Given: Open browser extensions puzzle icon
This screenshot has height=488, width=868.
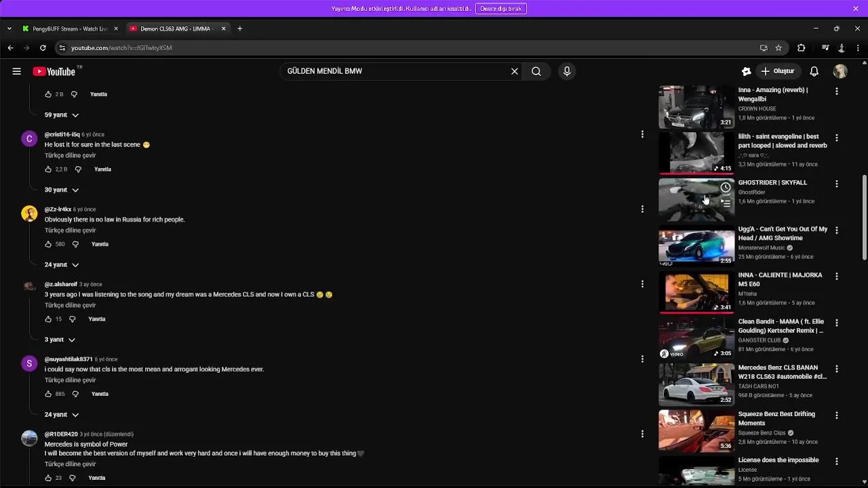Looking at the screenshot, I should pyautogui.click(x=802, y=48).
